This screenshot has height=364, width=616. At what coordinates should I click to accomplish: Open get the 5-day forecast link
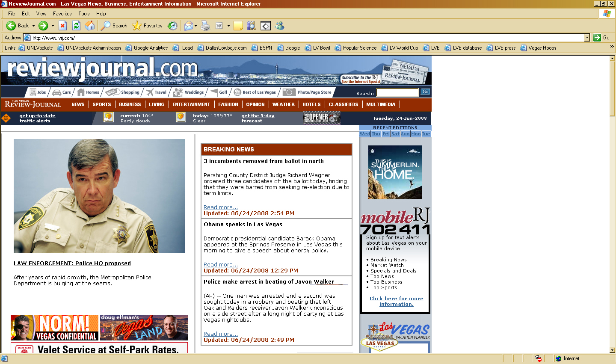[258, 118]
